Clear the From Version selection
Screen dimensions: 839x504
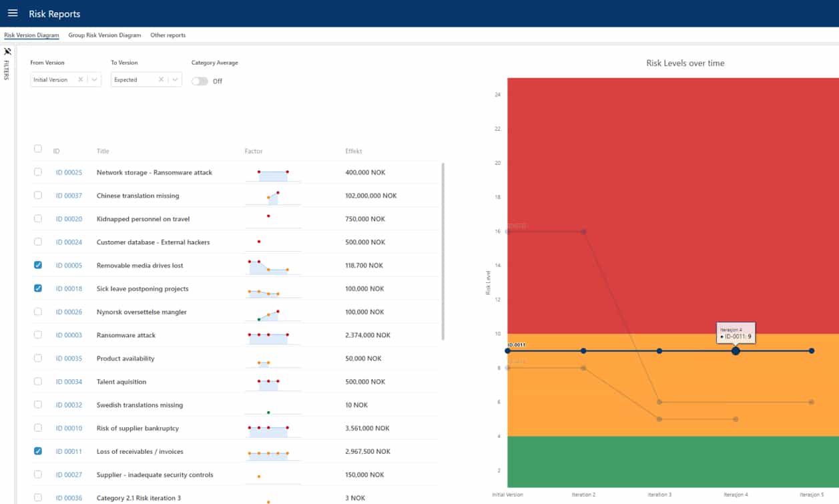coord(80,79)
